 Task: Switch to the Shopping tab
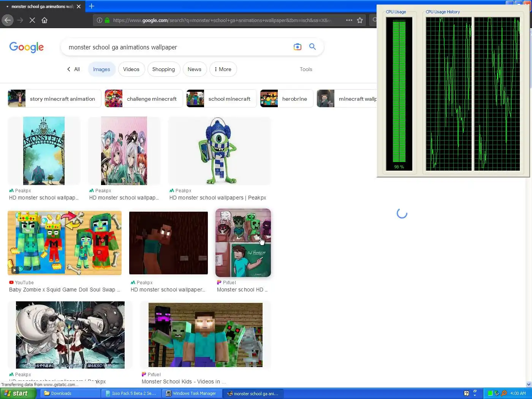click(164, 69)
